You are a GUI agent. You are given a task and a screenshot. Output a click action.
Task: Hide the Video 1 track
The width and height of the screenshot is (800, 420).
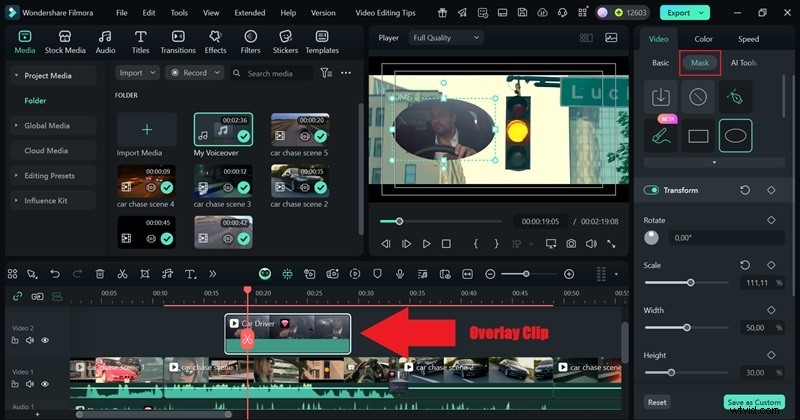tap(45, 384)
